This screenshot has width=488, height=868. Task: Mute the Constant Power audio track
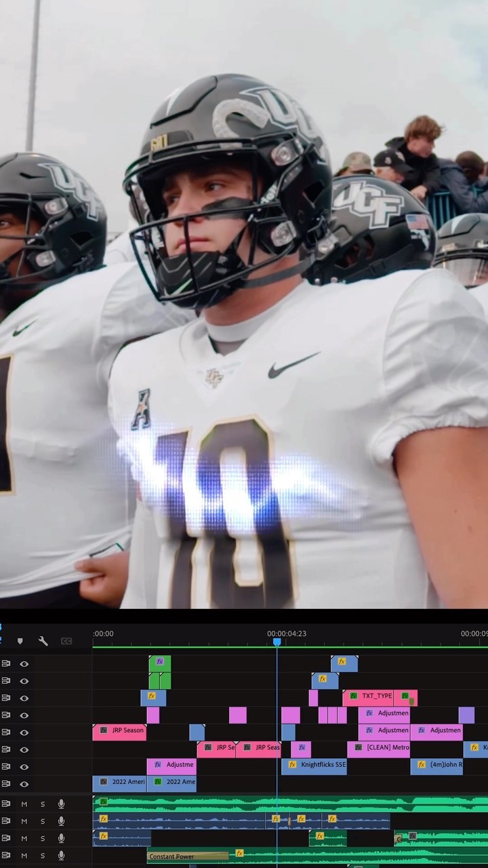[24, 855]
